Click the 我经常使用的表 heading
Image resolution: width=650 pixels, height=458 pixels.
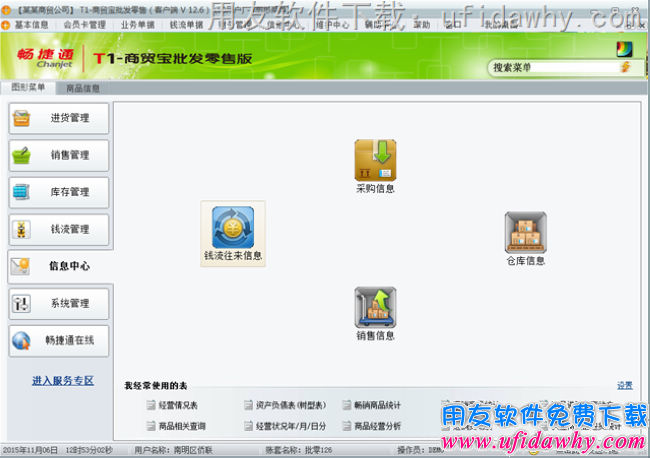156,386
